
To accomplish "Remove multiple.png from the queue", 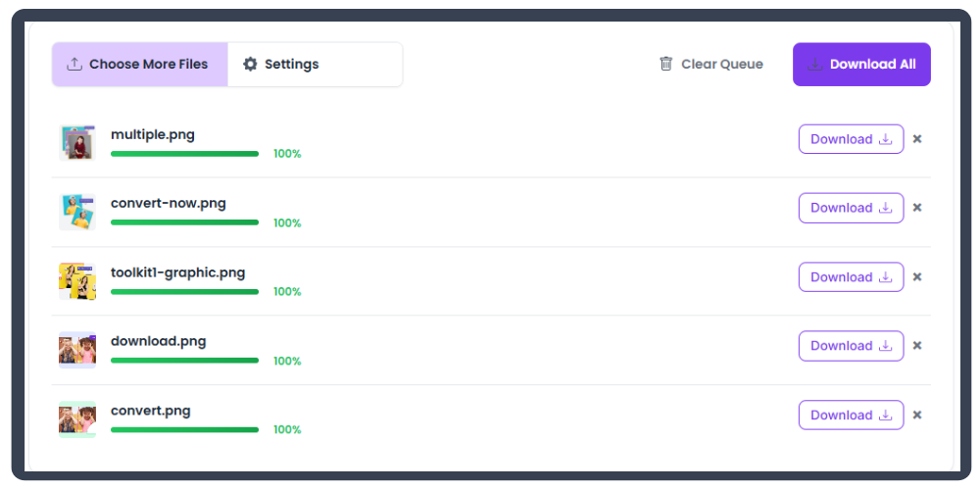I will [917, 139].
